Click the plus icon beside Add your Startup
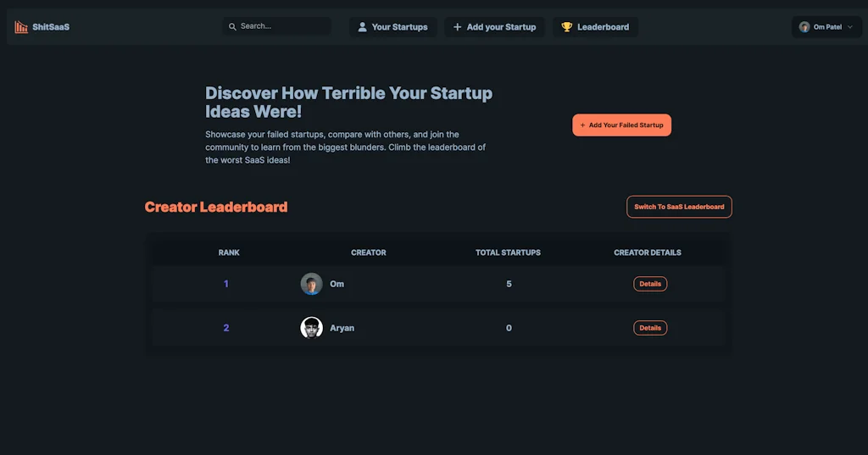This screenshot has width=868, height=455. (458, 27)
